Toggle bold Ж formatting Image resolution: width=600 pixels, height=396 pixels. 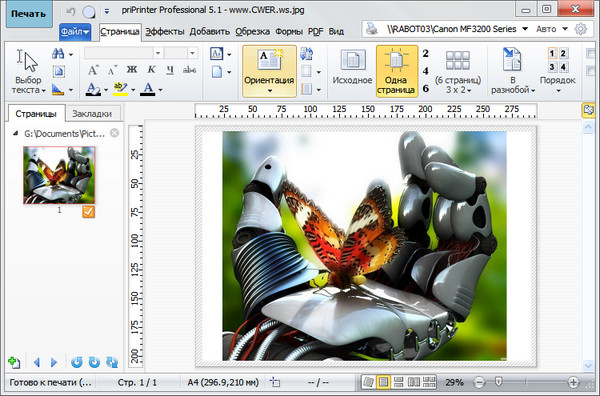[x=132, y=70]
